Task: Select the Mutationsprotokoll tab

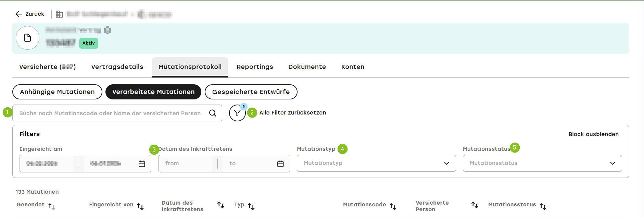Action: (x=190, y=67)
